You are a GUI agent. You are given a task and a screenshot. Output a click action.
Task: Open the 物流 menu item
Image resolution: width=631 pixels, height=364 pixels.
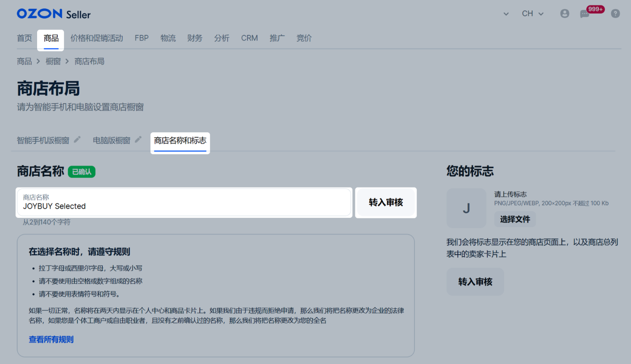(x=168, y=38)
